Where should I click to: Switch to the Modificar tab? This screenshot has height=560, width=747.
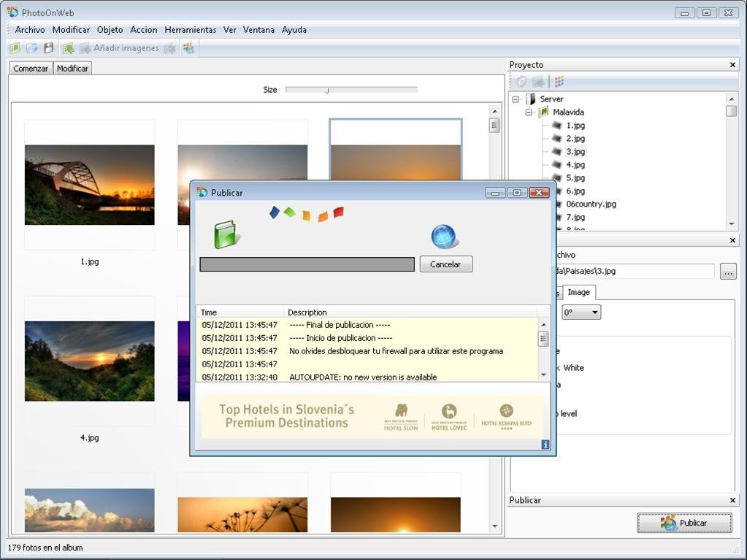point(72,69)
